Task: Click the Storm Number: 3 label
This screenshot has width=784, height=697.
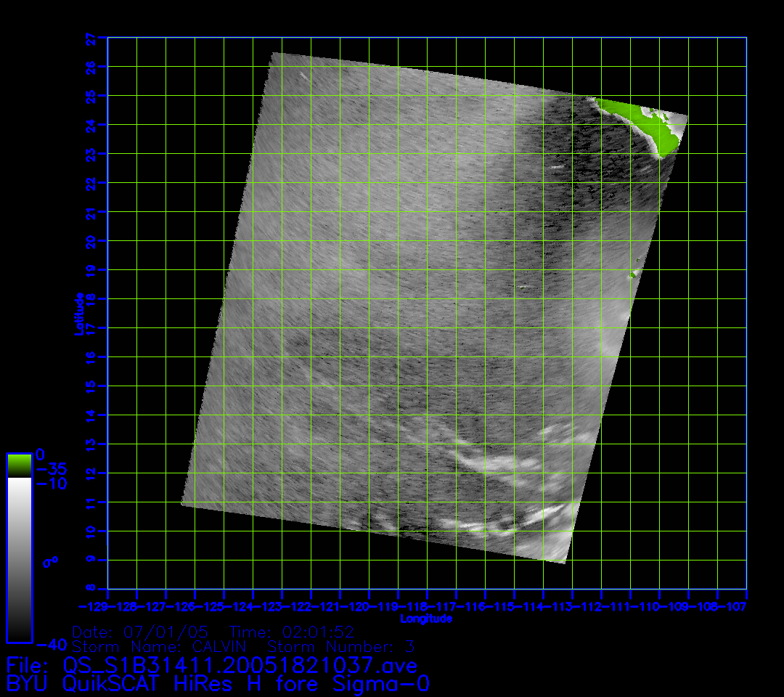Action: coord(341,646)
